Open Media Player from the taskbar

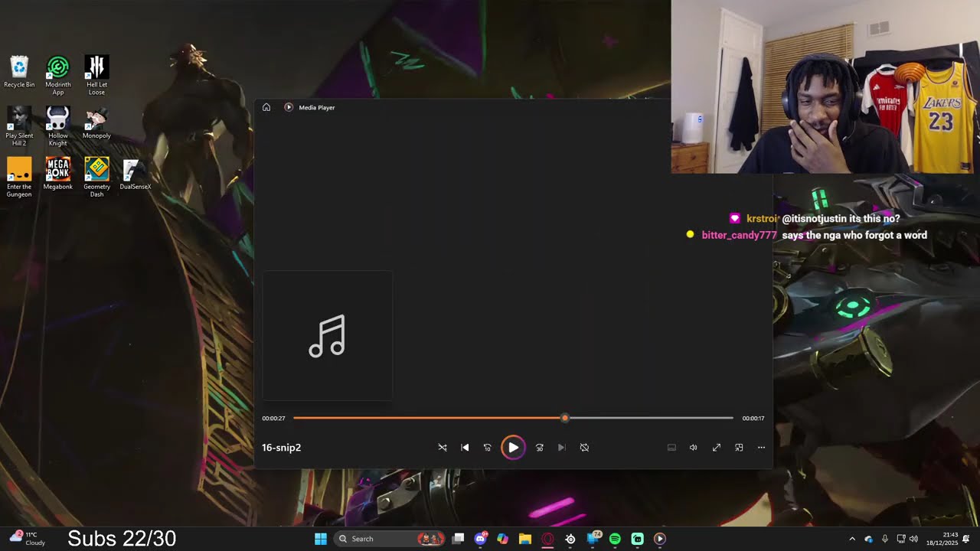coord(660,539)
